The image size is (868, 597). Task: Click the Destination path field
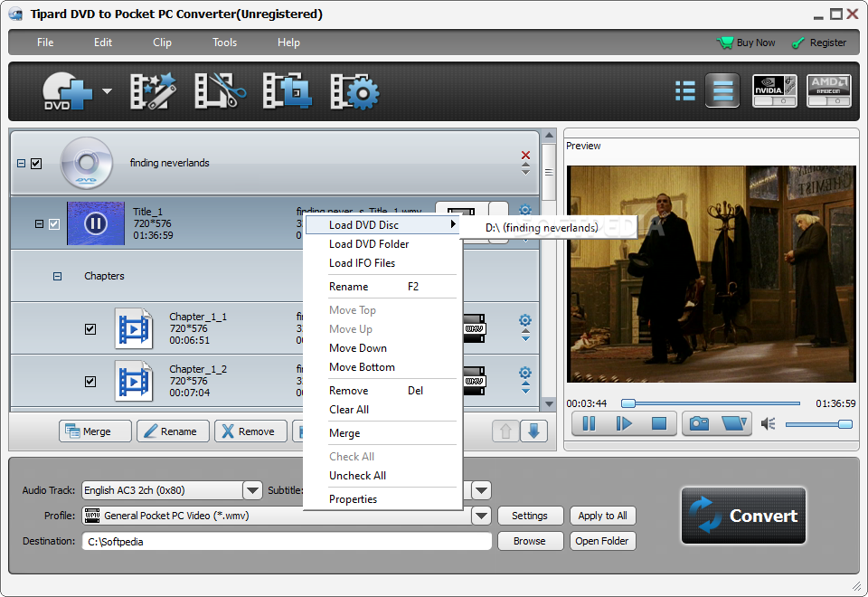point(287,542)
